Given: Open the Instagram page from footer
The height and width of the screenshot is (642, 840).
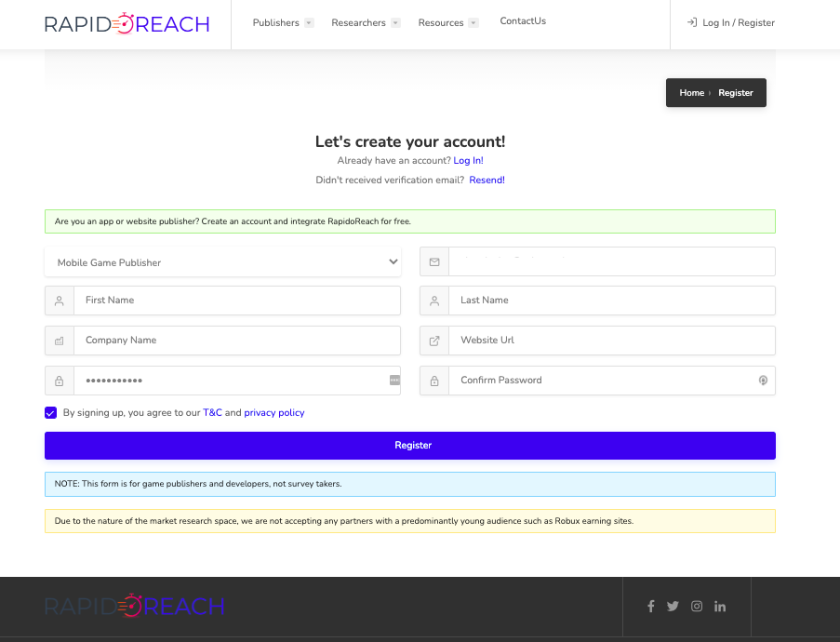Looking at the screenshot, I should [x=697, y=606].
